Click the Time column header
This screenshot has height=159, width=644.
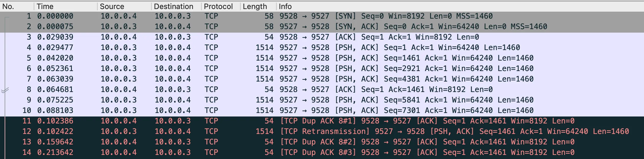(x=45, y=6)
